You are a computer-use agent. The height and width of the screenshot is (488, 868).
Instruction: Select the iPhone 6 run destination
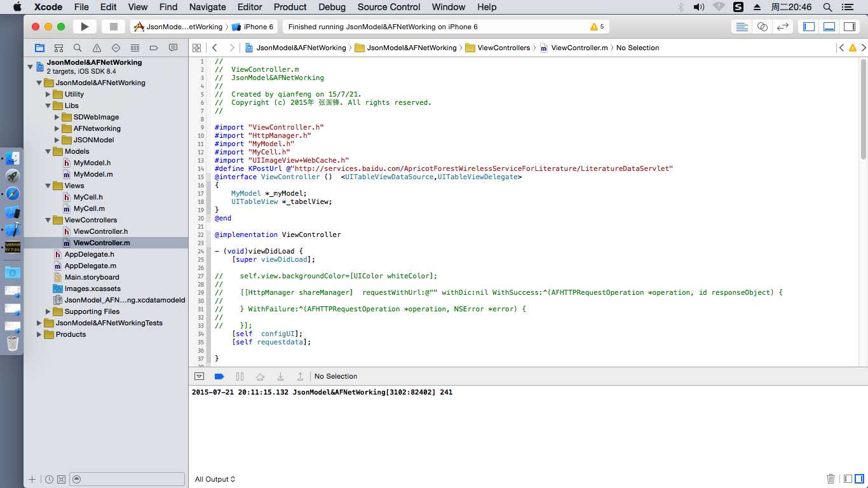253,27
